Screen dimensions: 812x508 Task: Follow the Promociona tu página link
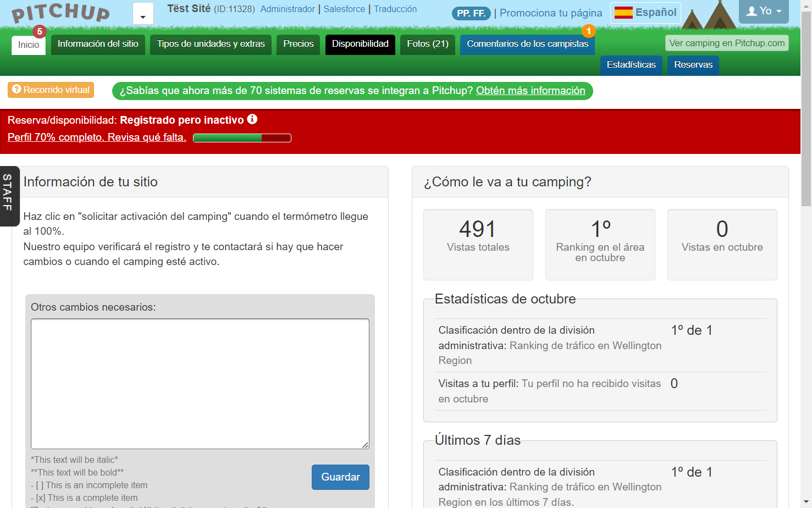pos(551,13)
